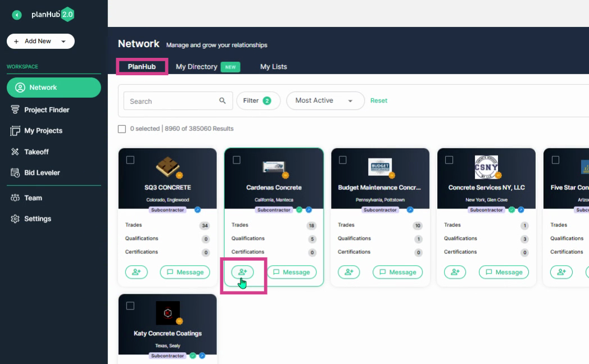This screenshot has height=364, width=589.
Task: Click SQ3 CONCRETE blue verified badge
Action: [x=197, y=210]
